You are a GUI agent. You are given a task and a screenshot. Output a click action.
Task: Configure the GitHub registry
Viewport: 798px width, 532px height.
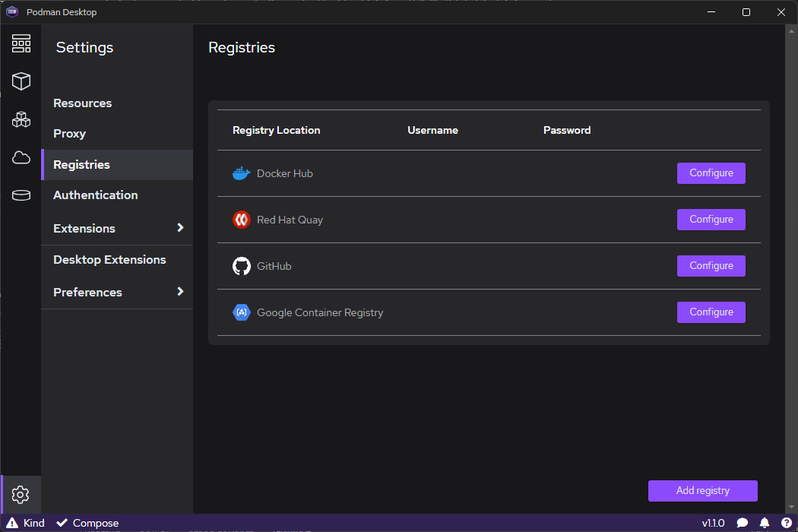point(711,266)
